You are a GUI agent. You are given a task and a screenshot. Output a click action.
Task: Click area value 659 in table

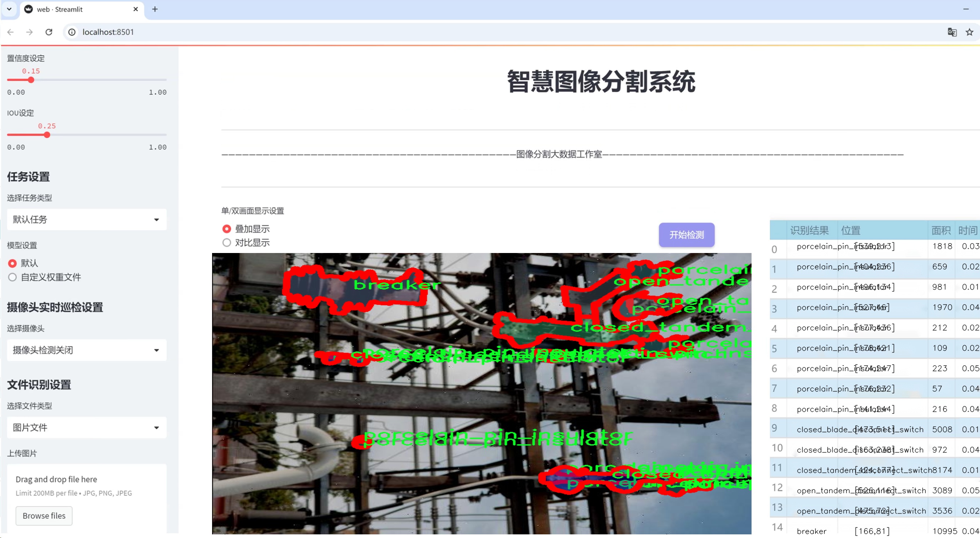(939, 266)
